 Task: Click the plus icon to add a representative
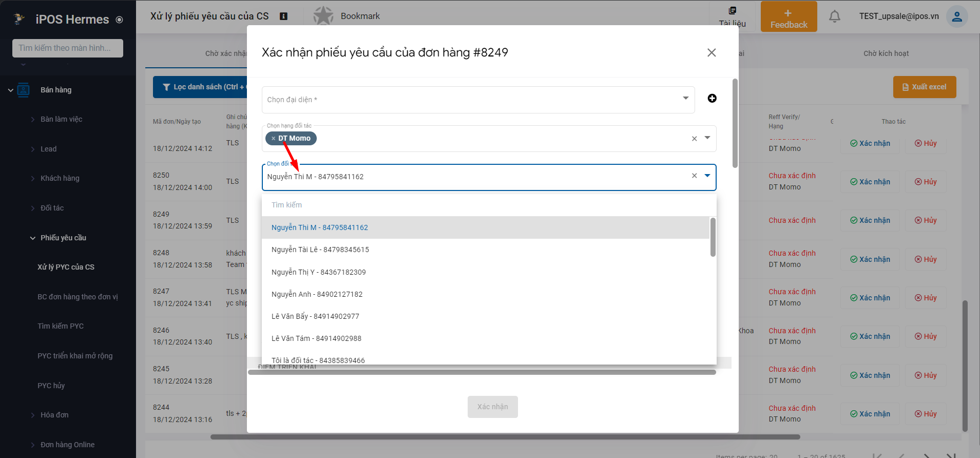[x=712, y=99]
